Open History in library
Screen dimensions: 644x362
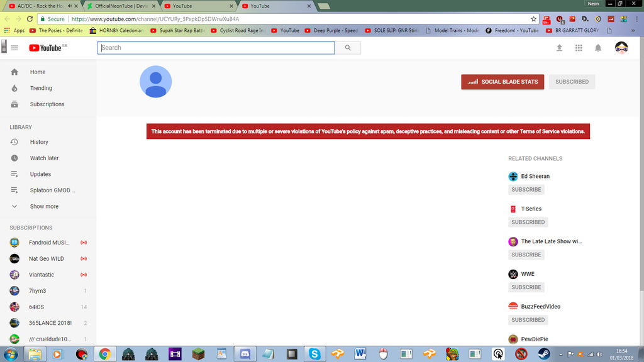point(48,142)
